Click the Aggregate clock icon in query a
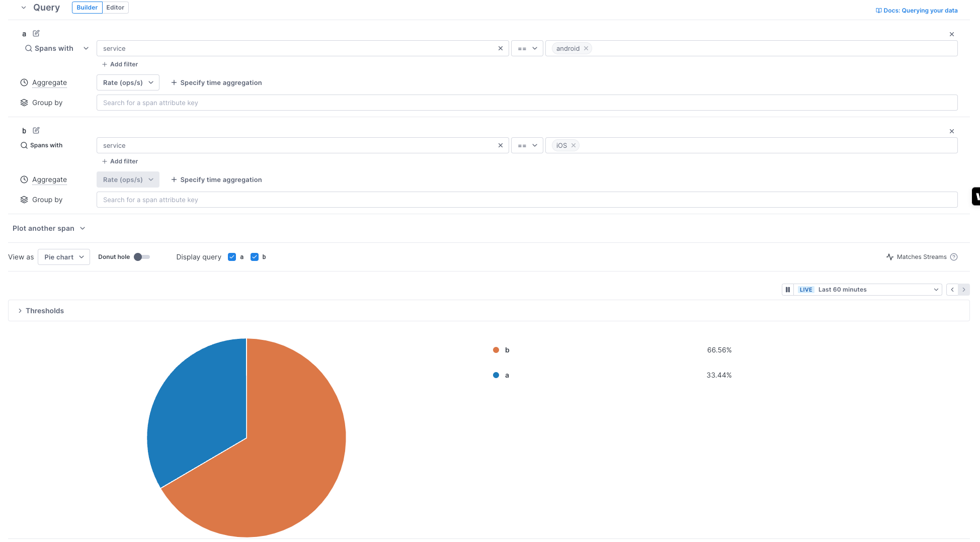This screenshot has height=542, width=980. click(24, 82)
